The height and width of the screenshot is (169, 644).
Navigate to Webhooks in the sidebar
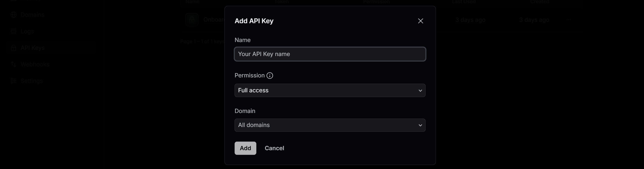click(35, 64)
